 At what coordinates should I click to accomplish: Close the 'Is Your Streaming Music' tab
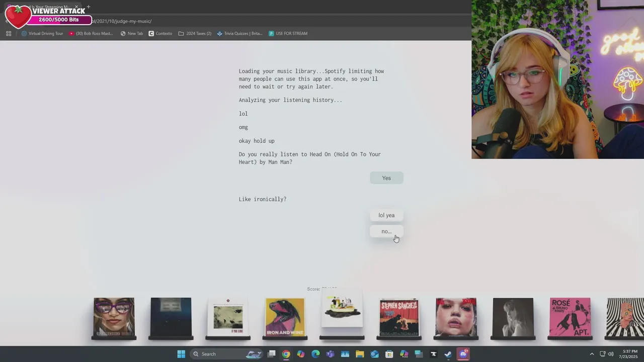tap(76, 7)
